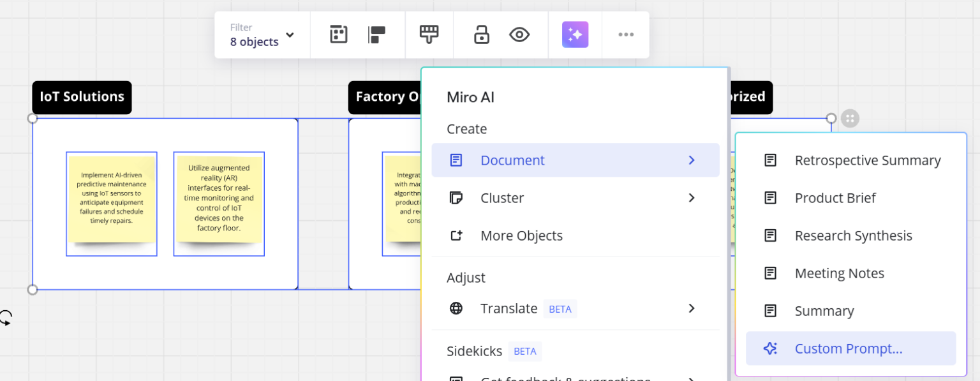This screenshot has height=381, width=980.
Task: Expand the Cluster submenu arrow
Action: [x=691, y=198]
